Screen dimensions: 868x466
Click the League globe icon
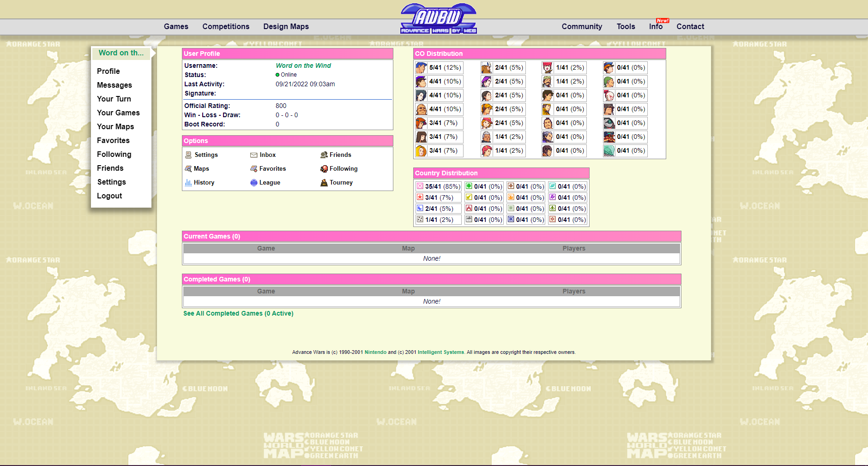click(253, 183)
